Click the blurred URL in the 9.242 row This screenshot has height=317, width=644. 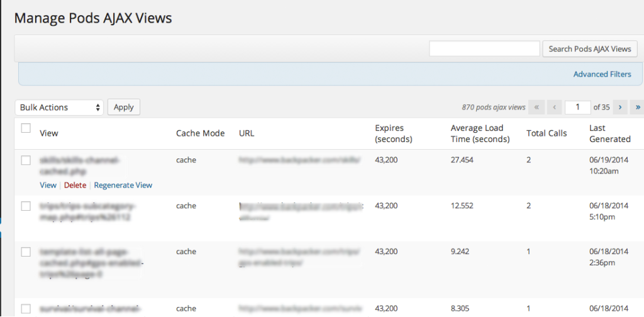(x=300, y=257)
